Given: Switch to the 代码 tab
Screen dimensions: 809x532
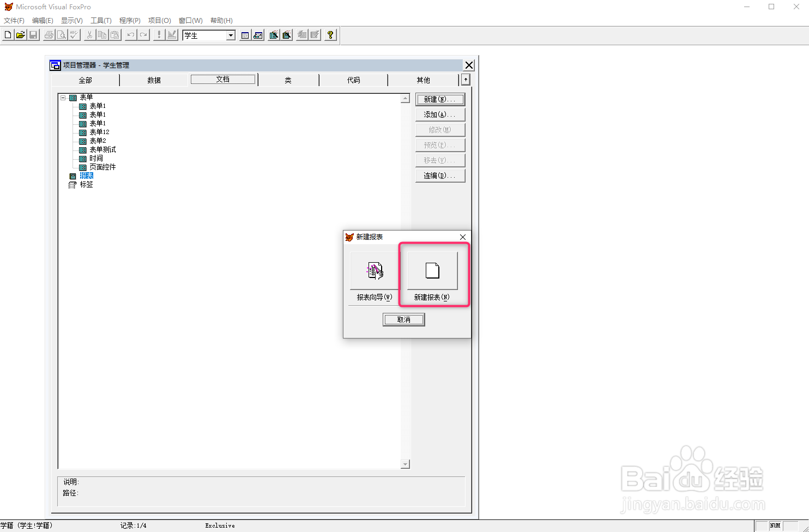Looking at the screenshot, I should click(354, 80).
